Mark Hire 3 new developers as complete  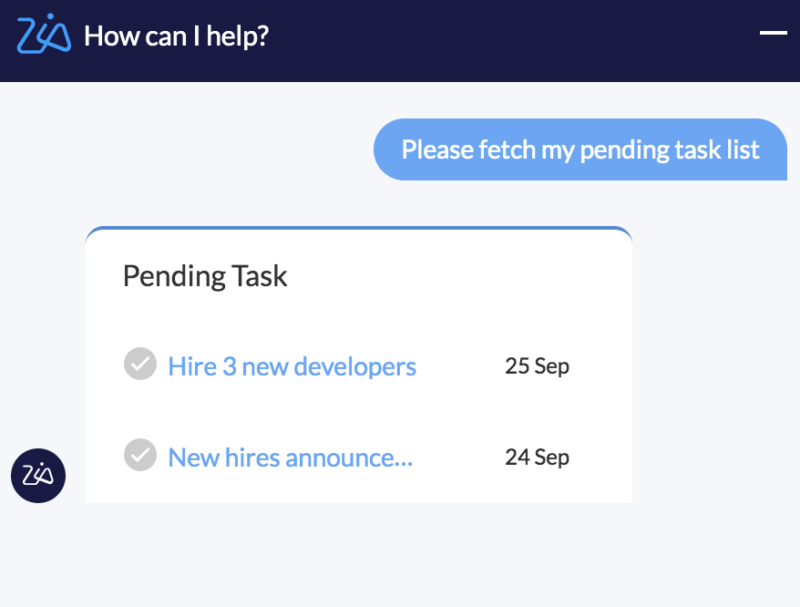click(x=140, y=364)
